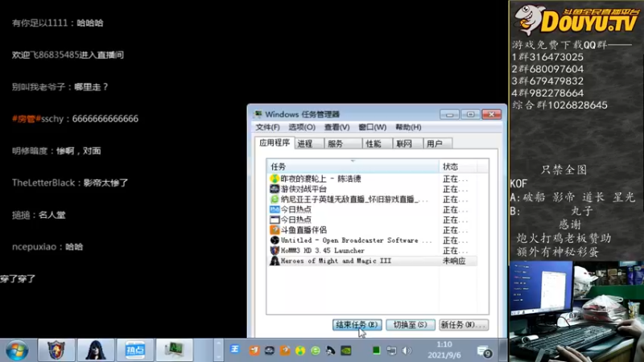The width and height of the screenshot is (644, 362).
Task: Click the green square CPU tray icon
Action: pos(376,351)
